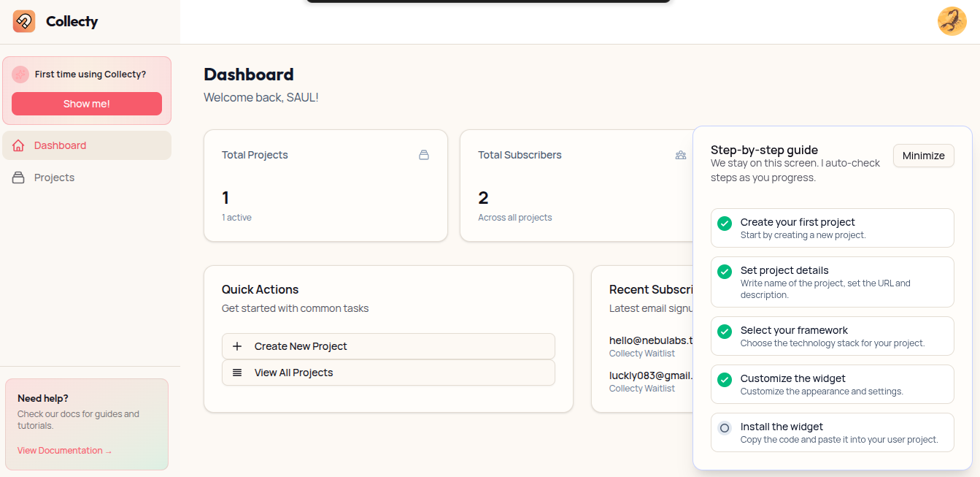Toggle the empty circle on 'Install the widget' step
The image size is (980, 477).
(724, 427)
